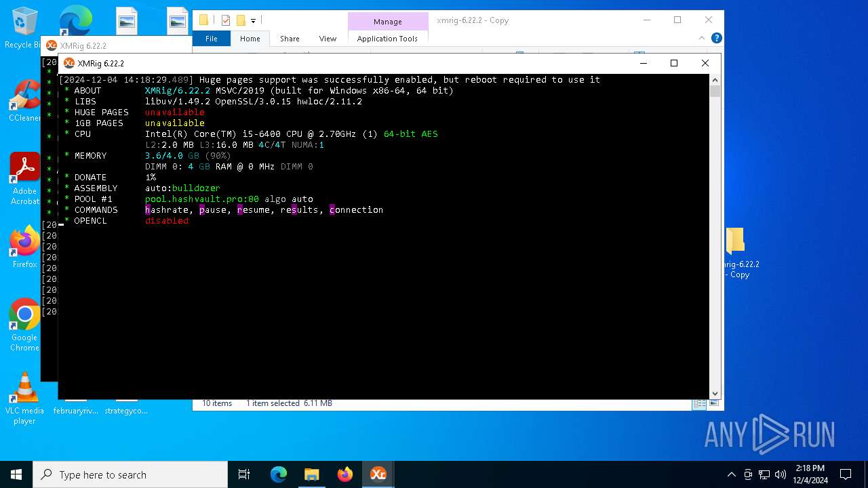The height and width of the screenshot is (488, 868).
Task: Click red 'disabled' OPENCL value
Action: point(167,221)
